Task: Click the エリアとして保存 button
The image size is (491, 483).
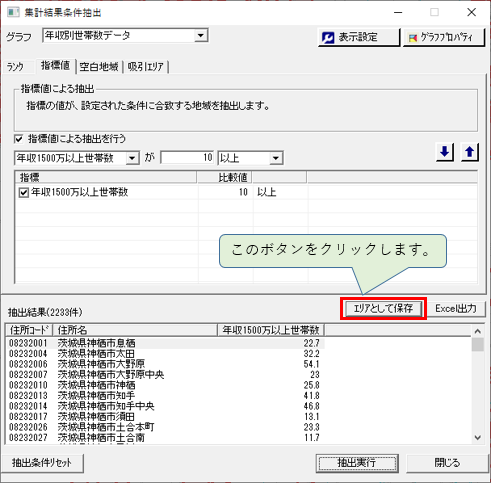Action: (x=383, y=308)
